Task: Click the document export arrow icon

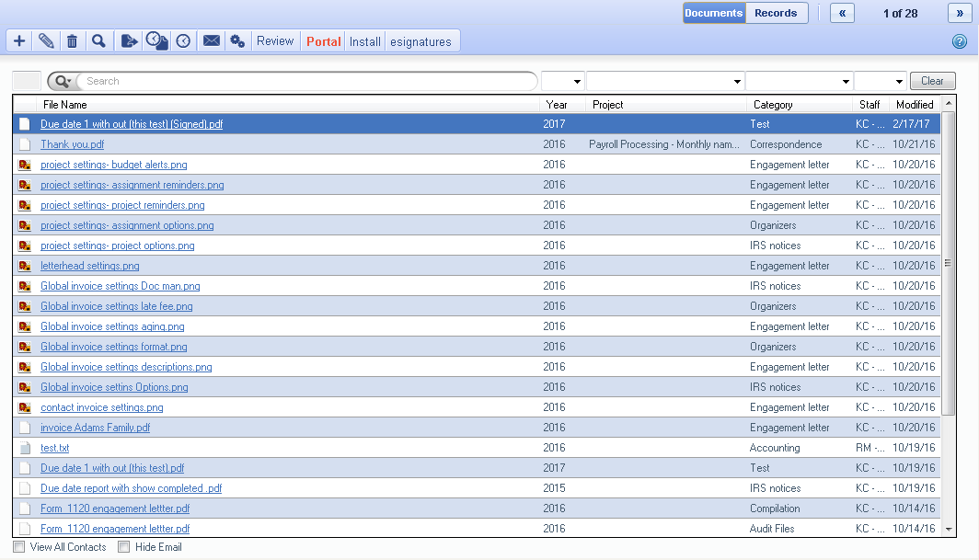Action: (x=129, y=41)
